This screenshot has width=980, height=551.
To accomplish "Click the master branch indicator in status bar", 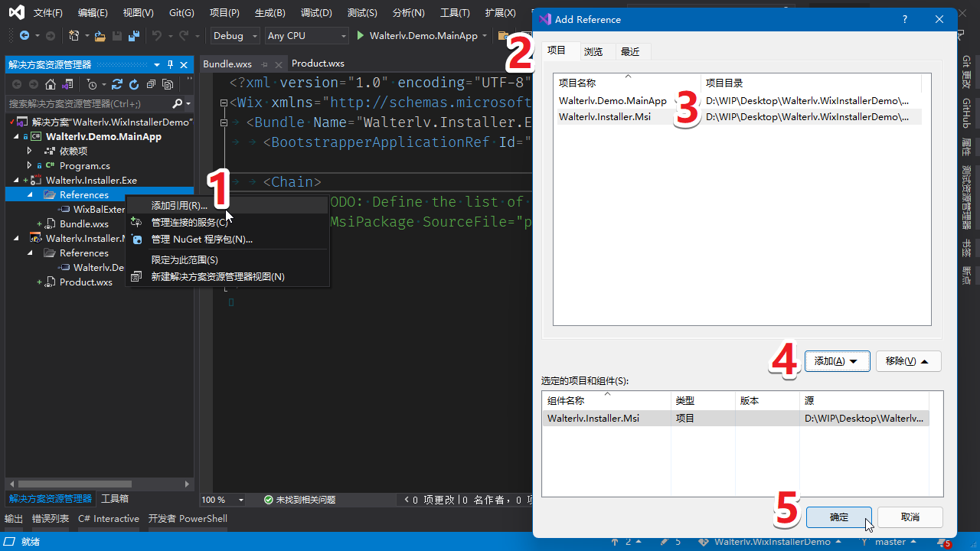I will 889,542.
